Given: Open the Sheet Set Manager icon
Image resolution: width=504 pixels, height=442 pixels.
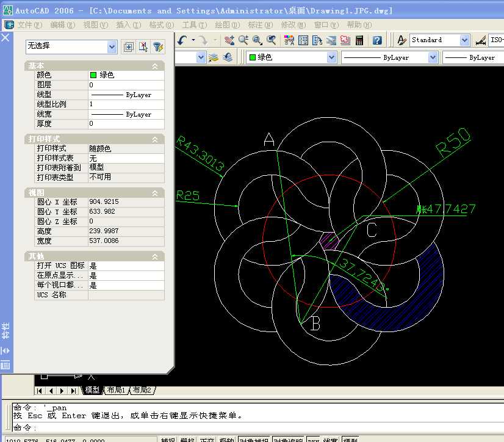Looking at the screenshot, I should pos(331,40).
